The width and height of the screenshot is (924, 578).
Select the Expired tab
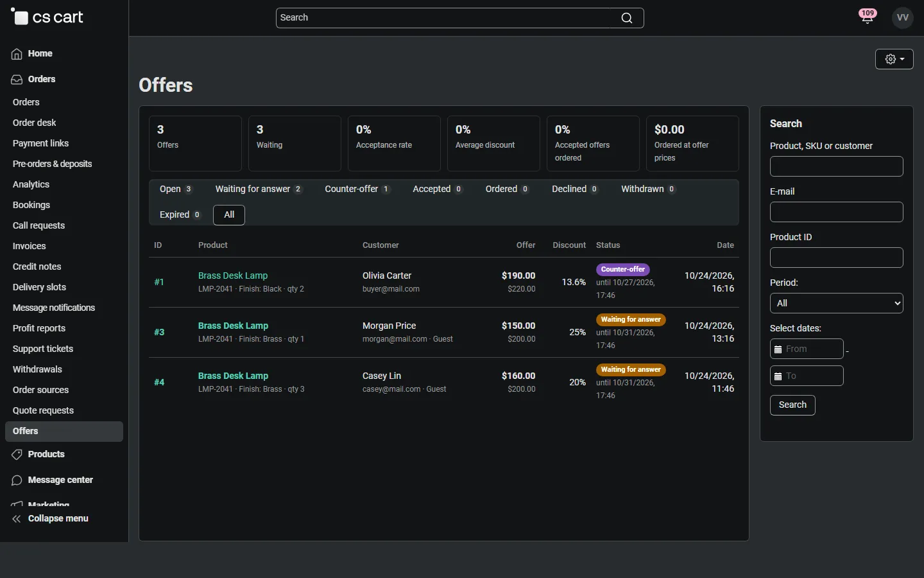click(x=180, y=215)
